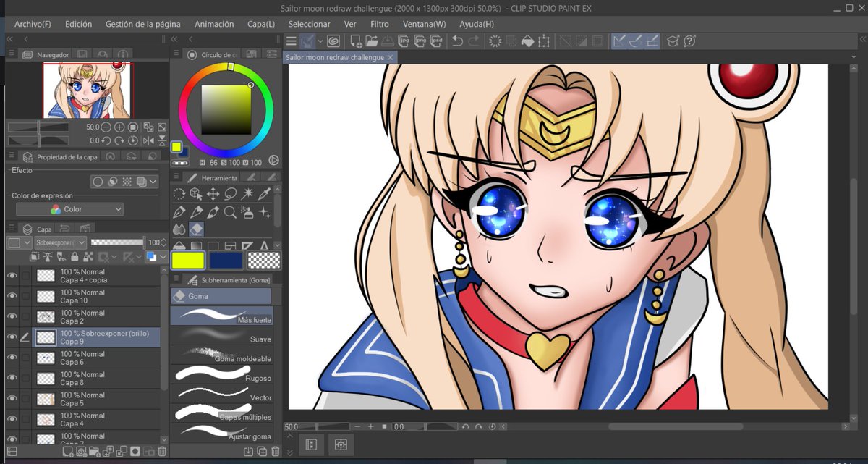Hide layer Capa 4 - copia
868x464 pixels.
[11, 275]
